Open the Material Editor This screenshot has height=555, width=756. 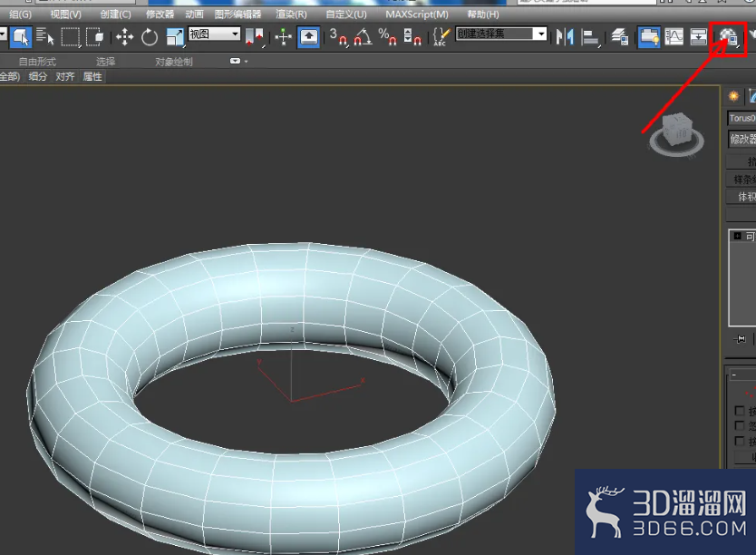pos(728,37)
